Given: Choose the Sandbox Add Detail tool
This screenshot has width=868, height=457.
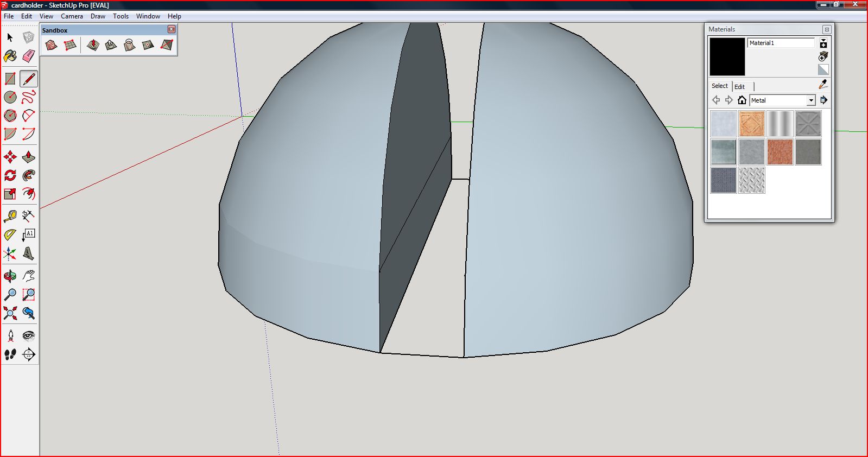Looking at the screenshot, I should (x=148, y=45).
